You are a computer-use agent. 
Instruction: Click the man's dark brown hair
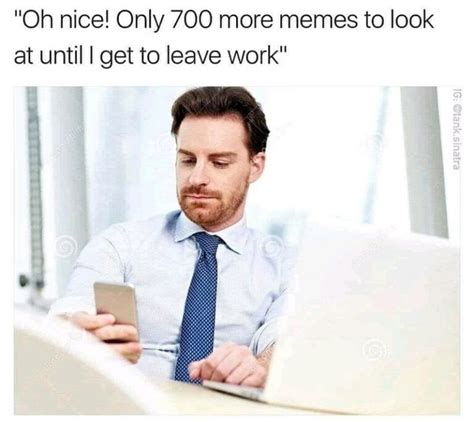coord(221,112)
